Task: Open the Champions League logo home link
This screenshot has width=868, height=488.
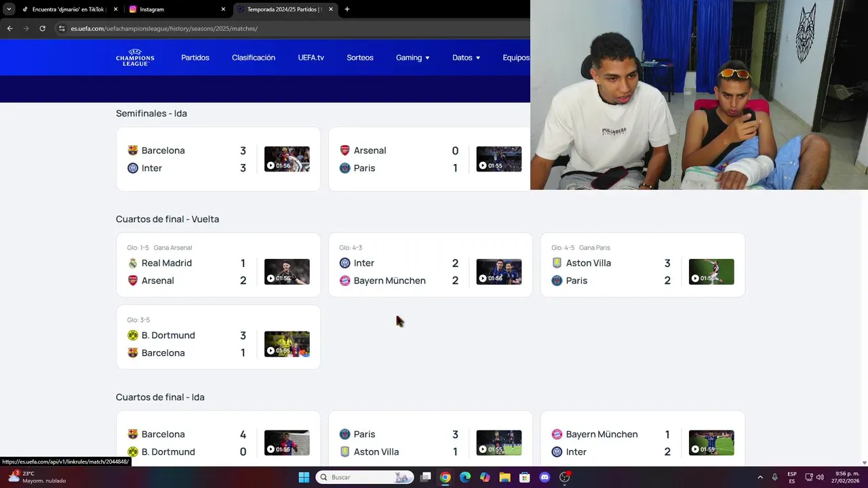Action: (x=135, y=58)
